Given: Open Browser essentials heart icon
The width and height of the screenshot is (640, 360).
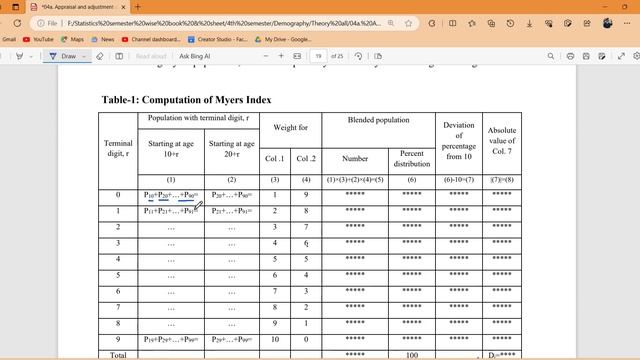Looking at the screenshot, I should [549, 23].
